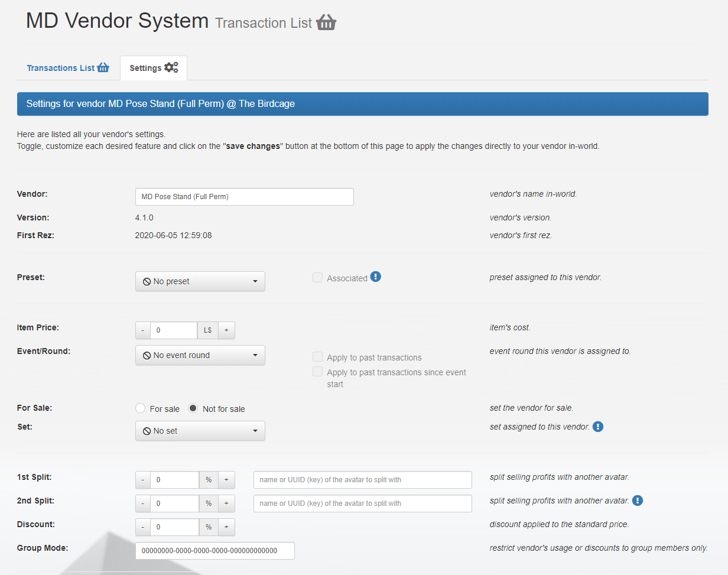728x575 pixels.
Task: Decrease Item Price with minus button
Action: [143, 330]
